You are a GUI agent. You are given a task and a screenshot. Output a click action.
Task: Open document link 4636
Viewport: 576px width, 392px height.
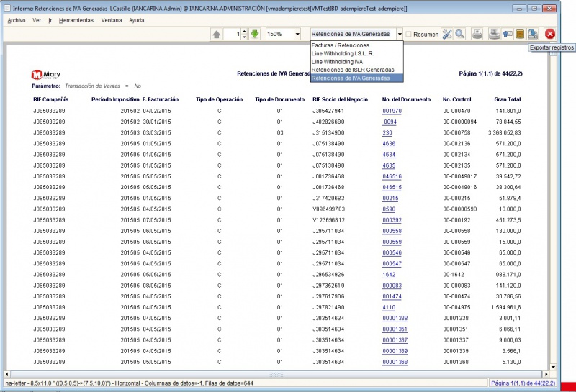pyautogui.click(x=389, y=144)
